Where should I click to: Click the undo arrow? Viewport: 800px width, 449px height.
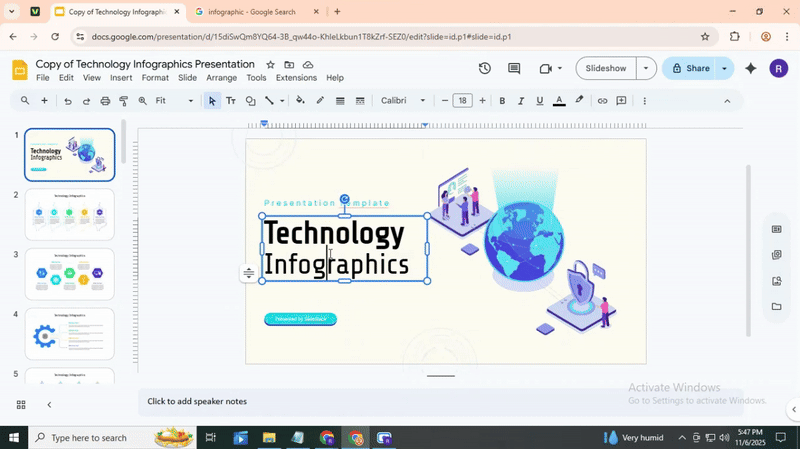(x=68, y=101)
